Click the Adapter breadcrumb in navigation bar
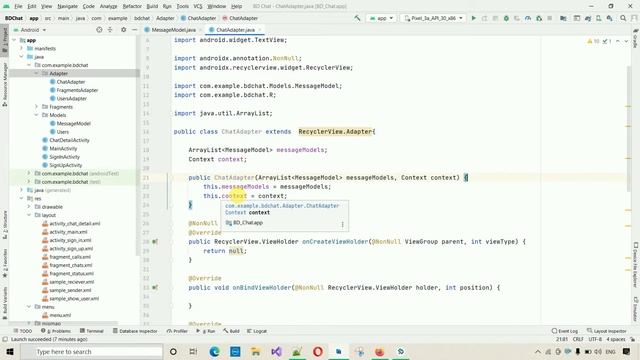Screen dimensions: 640x360 click(x=165, y=18)
